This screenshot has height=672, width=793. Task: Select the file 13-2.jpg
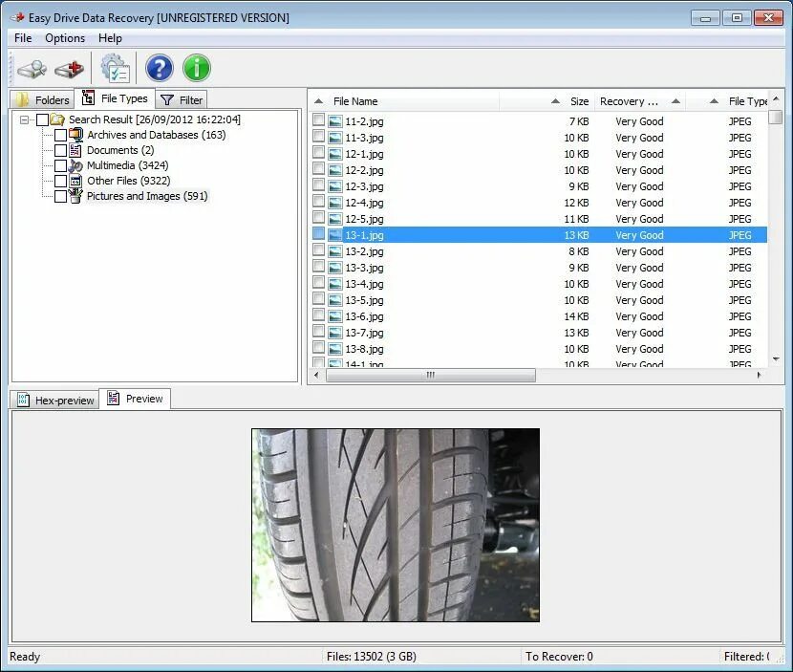364,251
